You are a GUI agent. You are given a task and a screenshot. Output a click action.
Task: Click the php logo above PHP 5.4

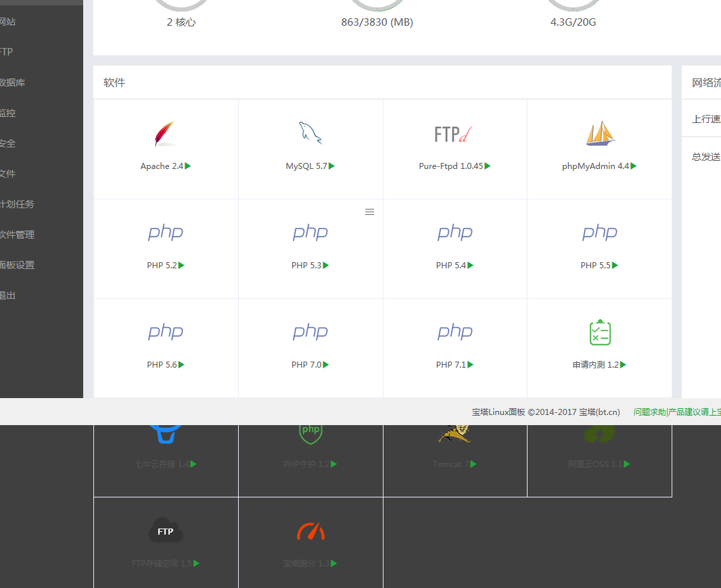455,232
